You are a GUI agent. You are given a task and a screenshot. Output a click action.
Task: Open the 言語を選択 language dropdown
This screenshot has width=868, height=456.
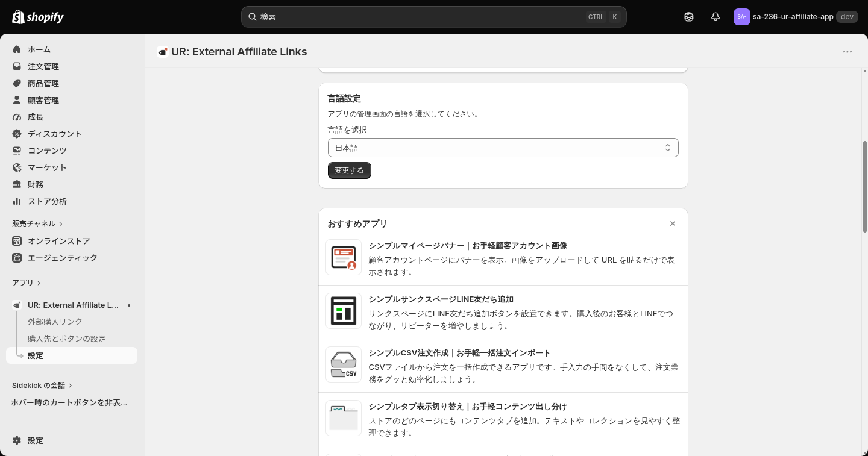pos(503,148)
